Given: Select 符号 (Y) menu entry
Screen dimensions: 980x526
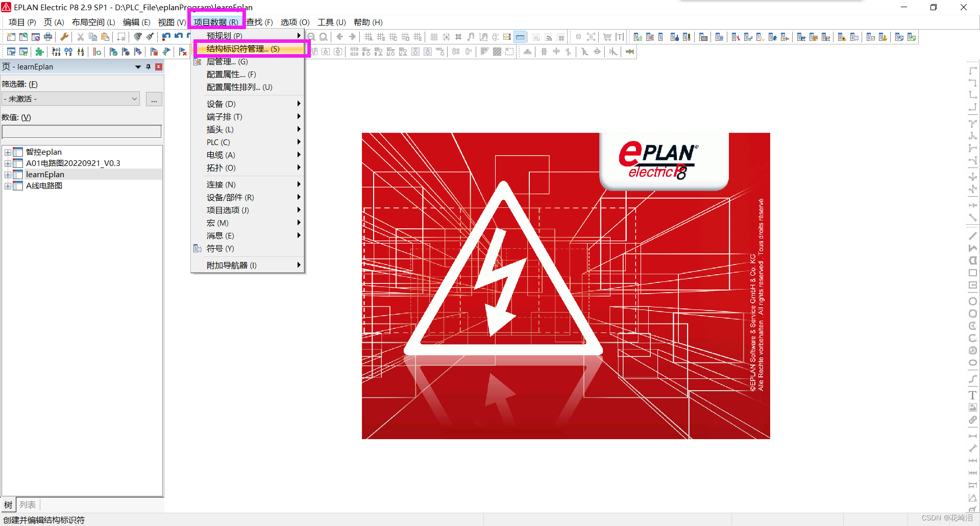Looking at the screenshot, I should (x=248, y=248).
